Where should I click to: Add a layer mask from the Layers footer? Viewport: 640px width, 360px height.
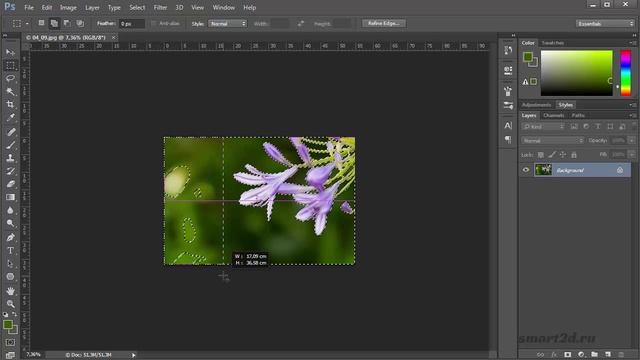pos(567,354)
